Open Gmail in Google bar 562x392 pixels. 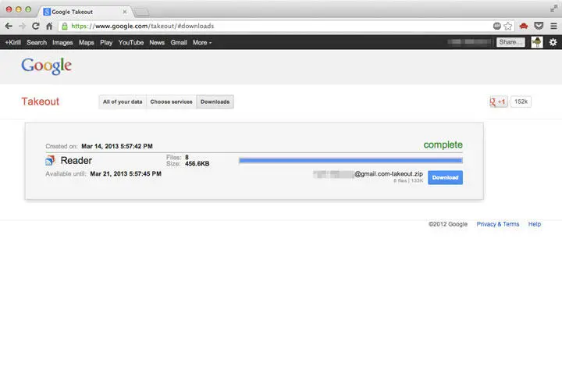[179, 42]
